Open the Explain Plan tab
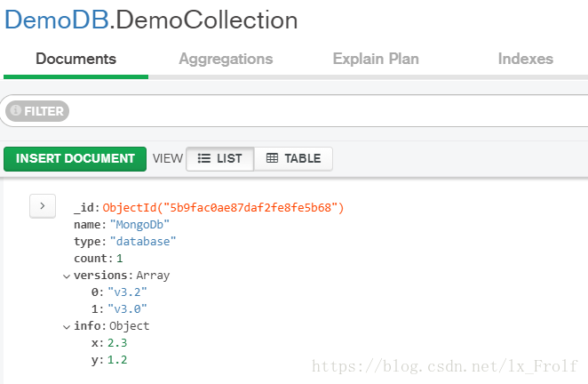The image size is (588, 384). (376, 59)
